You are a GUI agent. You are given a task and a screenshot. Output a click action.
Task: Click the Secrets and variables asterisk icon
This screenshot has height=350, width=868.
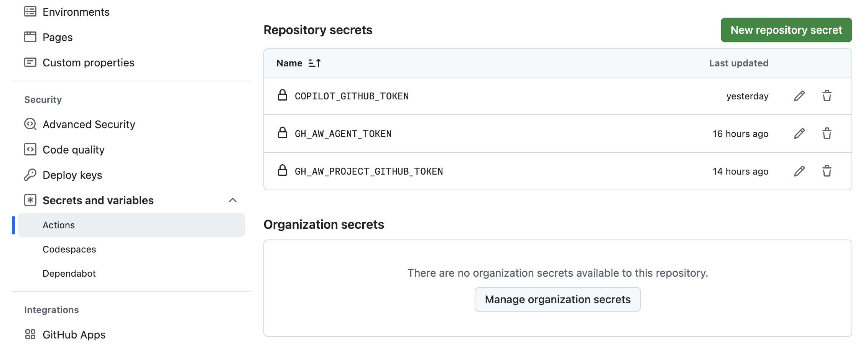30,200
